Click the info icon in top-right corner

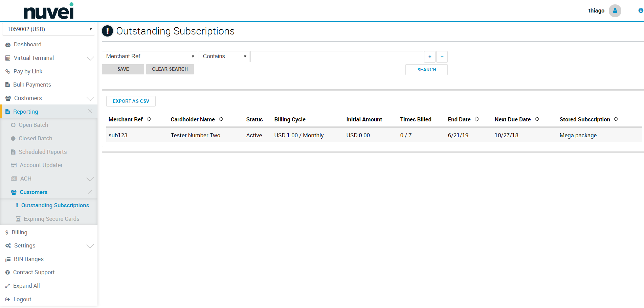[640, 11]
